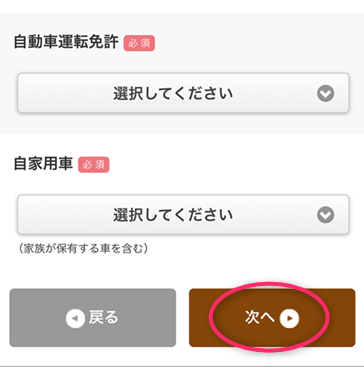
Task: Click the left edge of the 自家用車 select box
Action: tap(21, 214)
